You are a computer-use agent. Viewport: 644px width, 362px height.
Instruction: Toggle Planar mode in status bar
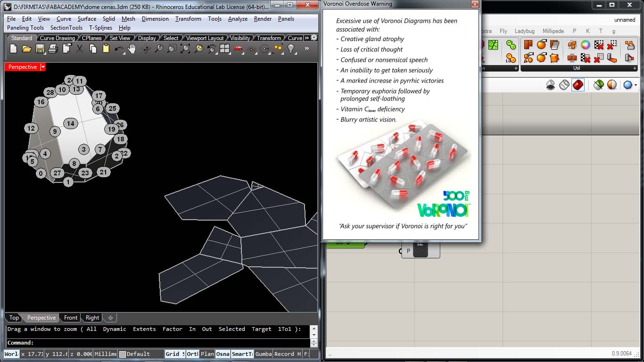pos(207,354)
